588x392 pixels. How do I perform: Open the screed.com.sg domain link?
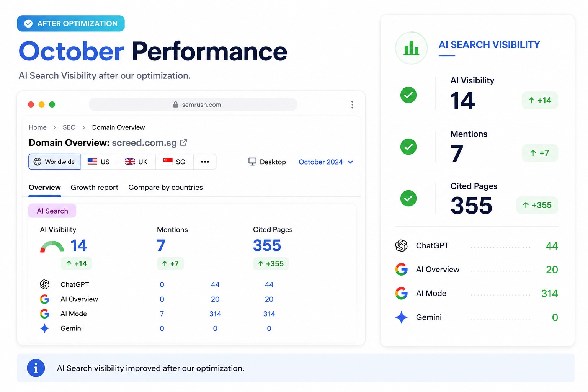pyautogui.click(x=144, y=143)
